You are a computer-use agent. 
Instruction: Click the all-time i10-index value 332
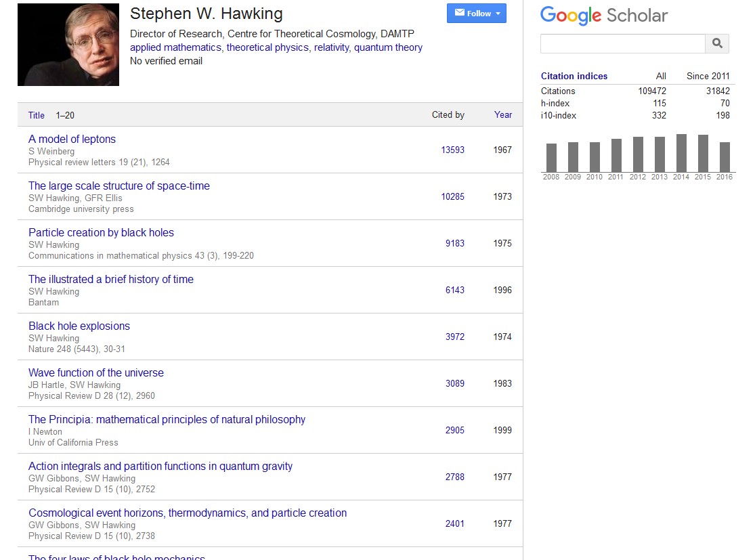coord(659,116)
